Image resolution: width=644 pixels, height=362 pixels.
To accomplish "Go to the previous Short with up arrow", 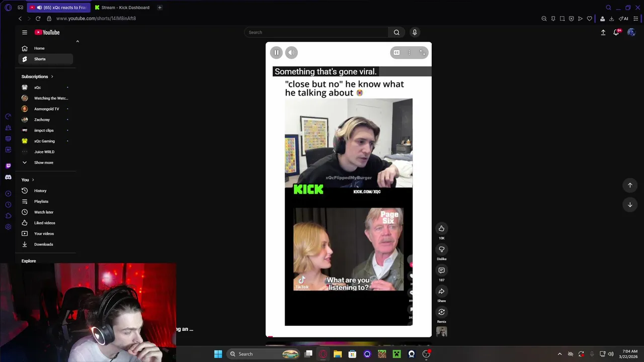I will point(630,185).
